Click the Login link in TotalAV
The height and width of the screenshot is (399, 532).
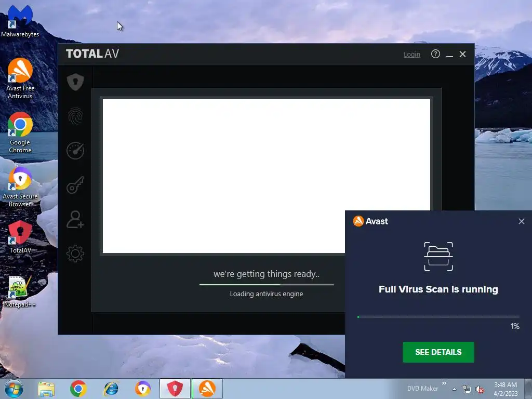coord(412,54)
